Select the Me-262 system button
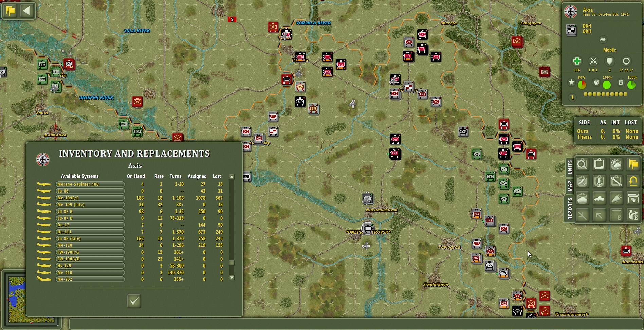The image size is (644, 330). coord(90,279)
